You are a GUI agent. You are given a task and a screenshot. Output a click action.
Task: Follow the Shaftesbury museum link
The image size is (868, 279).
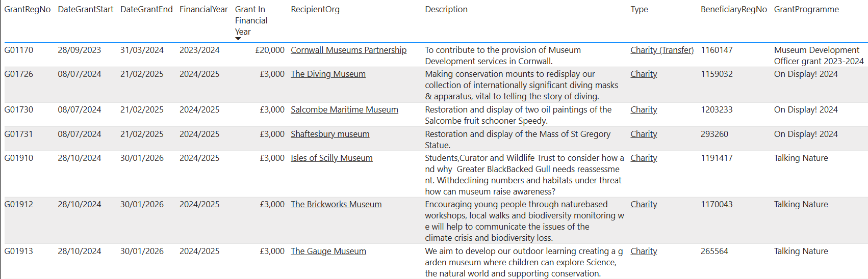[330, 134]
